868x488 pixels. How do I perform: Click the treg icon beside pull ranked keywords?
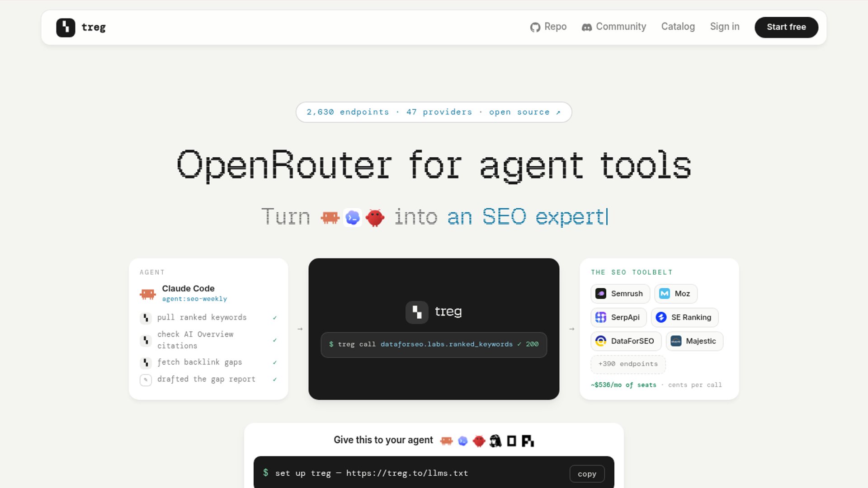coord(146,318)
